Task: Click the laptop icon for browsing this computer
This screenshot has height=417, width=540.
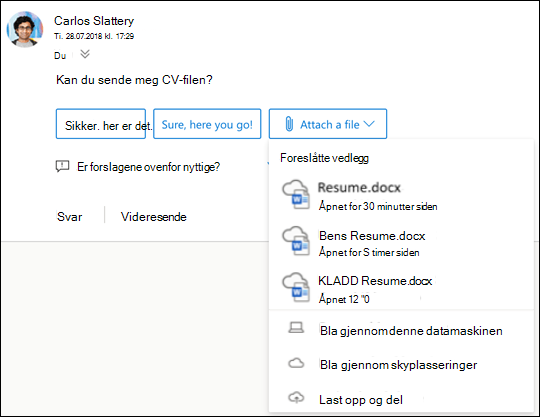Action: point(296,328)
